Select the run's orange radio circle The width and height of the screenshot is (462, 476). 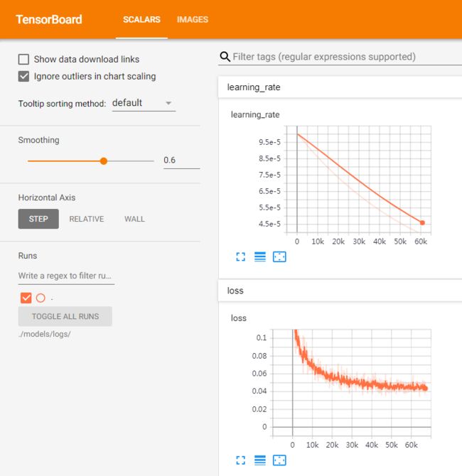coord(41,298)
